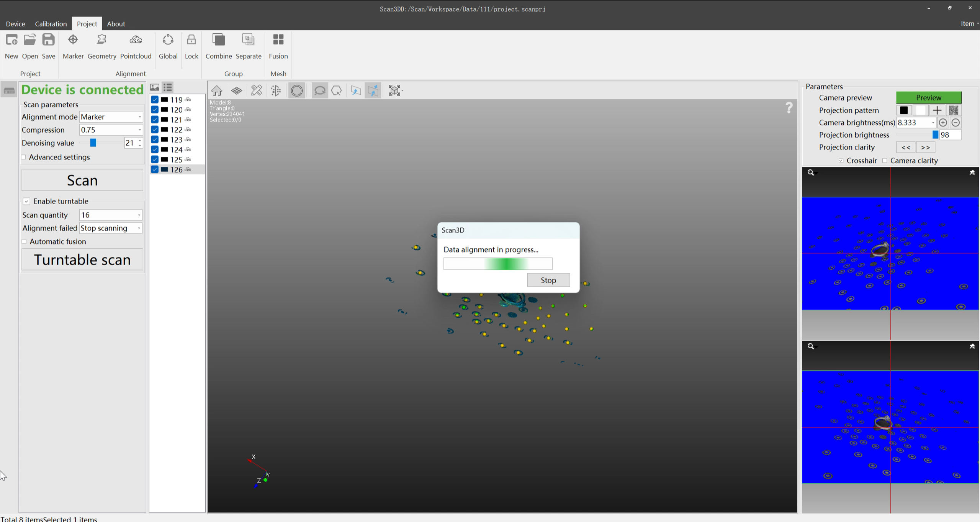
Task: Uncheck scan 126 in the list
Action: [x=155, y=169]
